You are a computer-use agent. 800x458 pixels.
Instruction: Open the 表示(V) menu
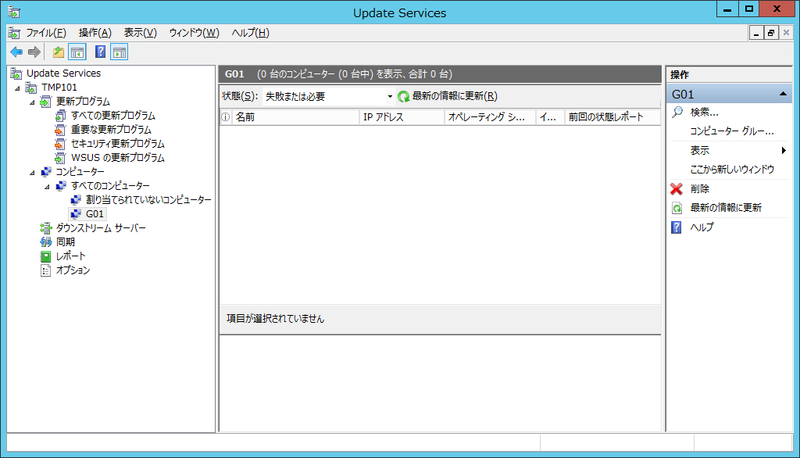tap(140, 33)
